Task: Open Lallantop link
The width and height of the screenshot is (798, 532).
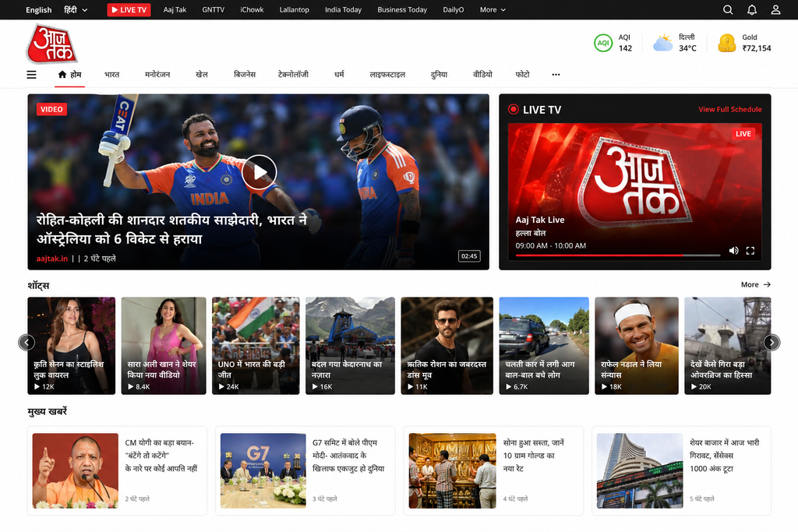Action: pos(294,9)
